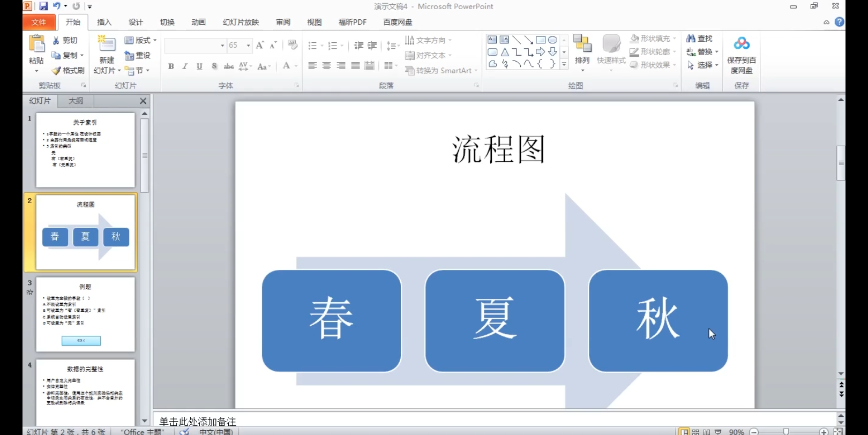Switch to the Outline (大纲) pane tab
Screen dimensions: 868x435
click(x=76, y=101)
